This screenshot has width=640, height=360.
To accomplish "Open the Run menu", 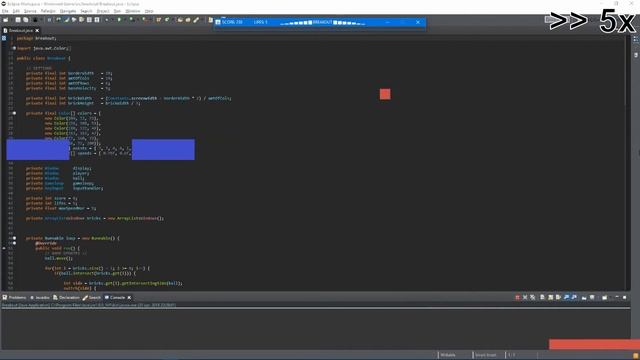I will coord(117,11).
